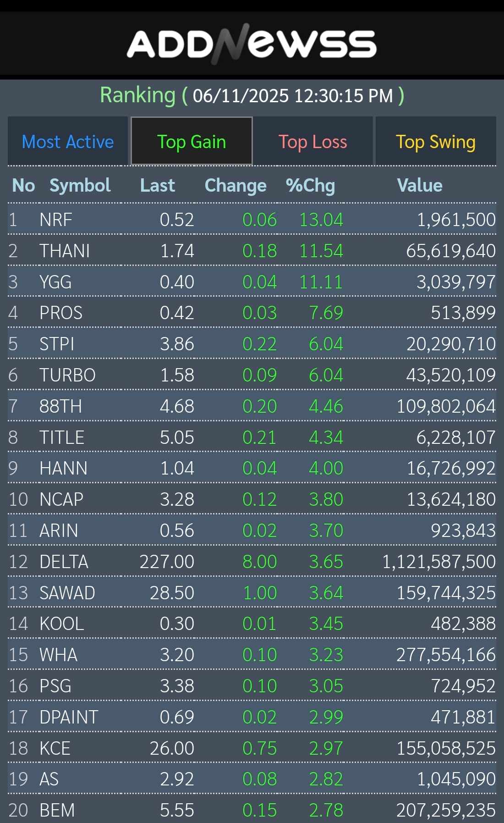Open the SAWAD stock symbol

67,593
